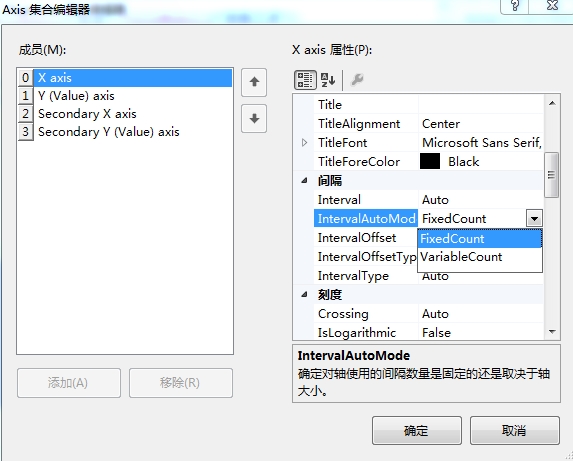Click the Title property value field
This screenshot has width=573, height=461.
pos(481,105)
